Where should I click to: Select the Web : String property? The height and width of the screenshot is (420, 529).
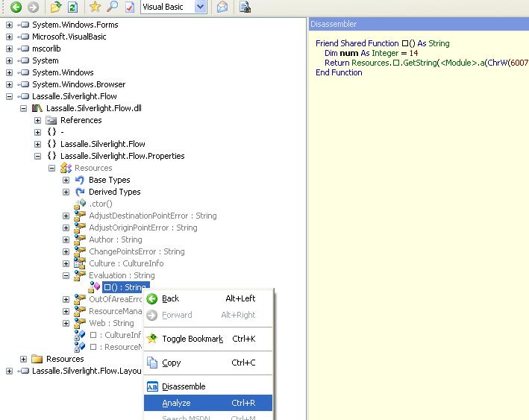pyautogui.click(x=111, y=323)
